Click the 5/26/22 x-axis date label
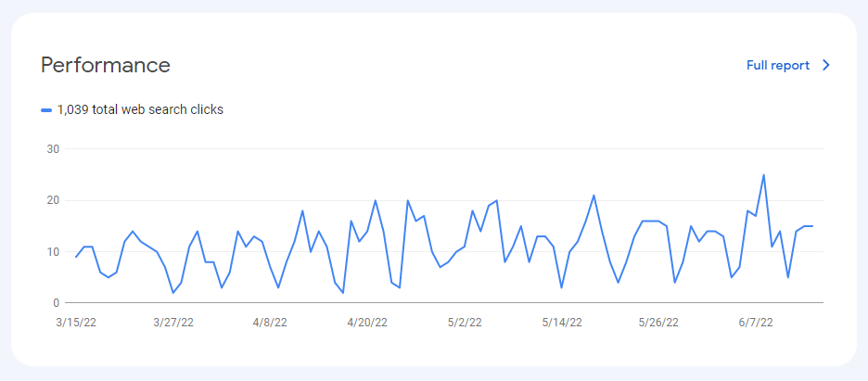 [658, 323]
